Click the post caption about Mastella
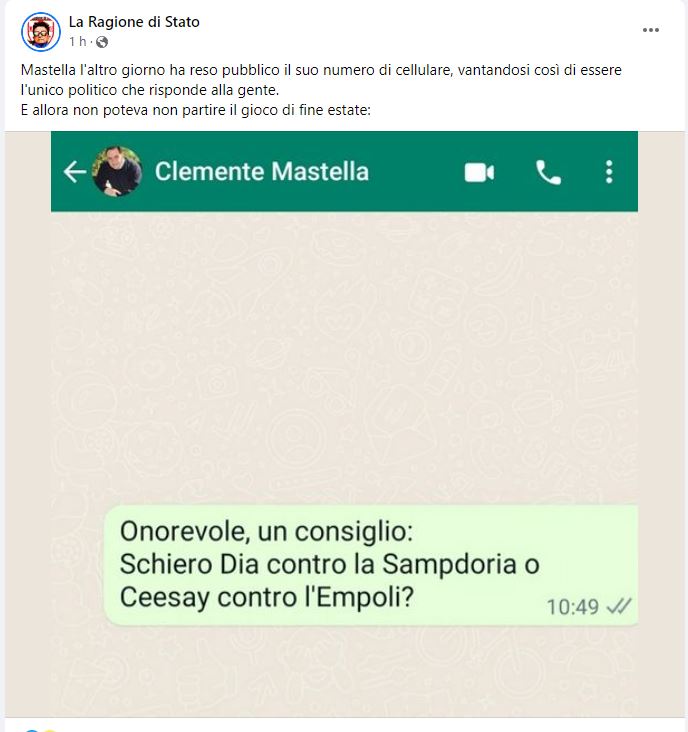 (321, 90)
